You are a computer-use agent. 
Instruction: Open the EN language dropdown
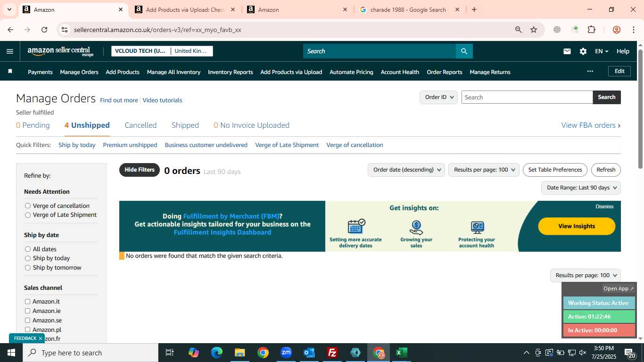(x=602, y=51)
